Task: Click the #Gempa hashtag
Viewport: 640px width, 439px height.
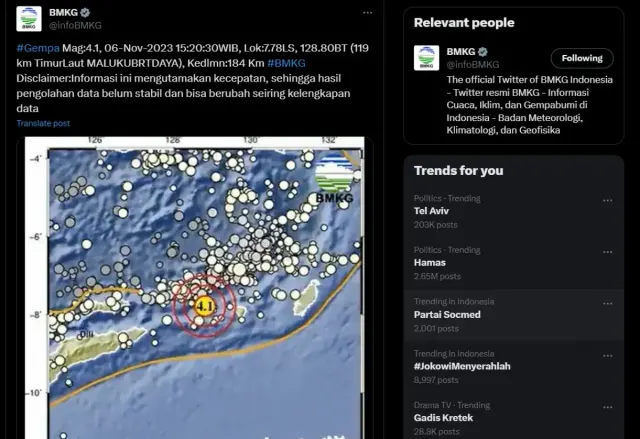Action: click(38, 48)
